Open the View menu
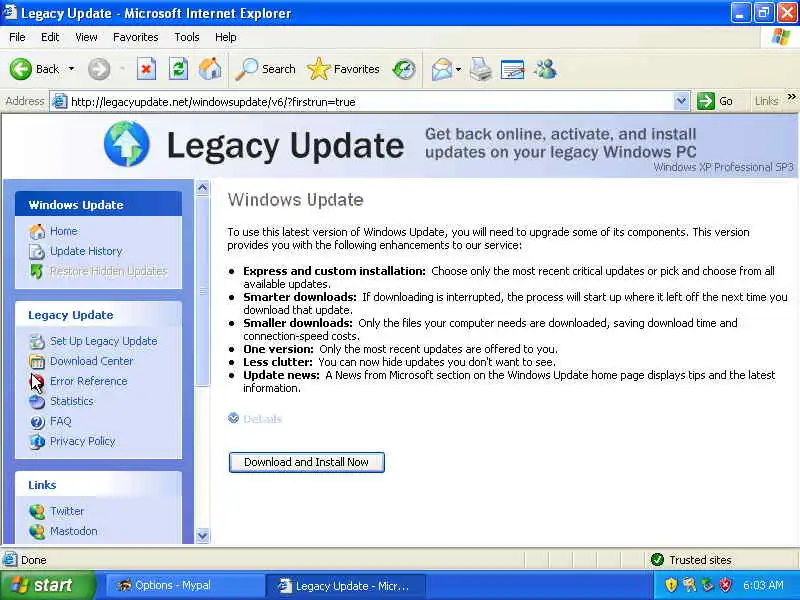 tap(86, 37)
